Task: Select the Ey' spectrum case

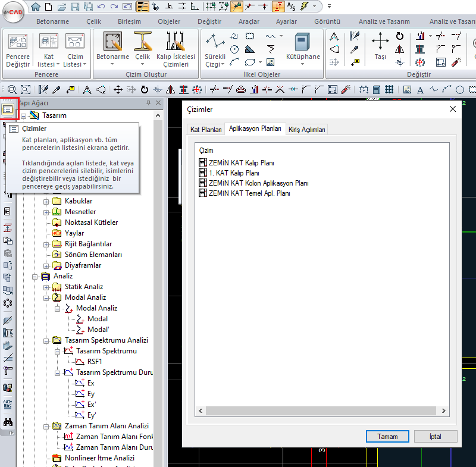Action: tap(92, 415)
